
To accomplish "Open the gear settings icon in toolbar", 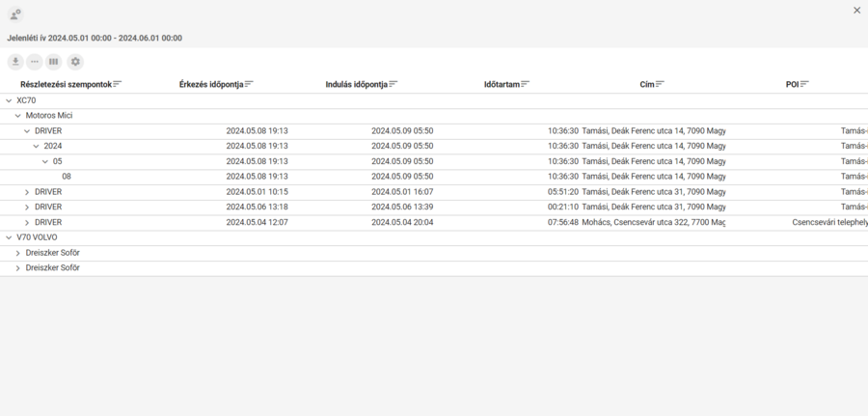I will 75,62.
